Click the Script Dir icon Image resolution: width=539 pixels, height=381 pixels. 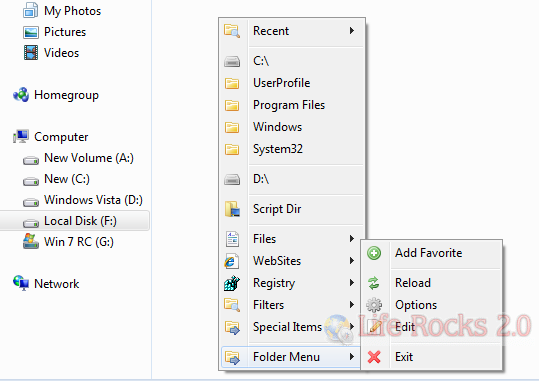coord(232,209)
